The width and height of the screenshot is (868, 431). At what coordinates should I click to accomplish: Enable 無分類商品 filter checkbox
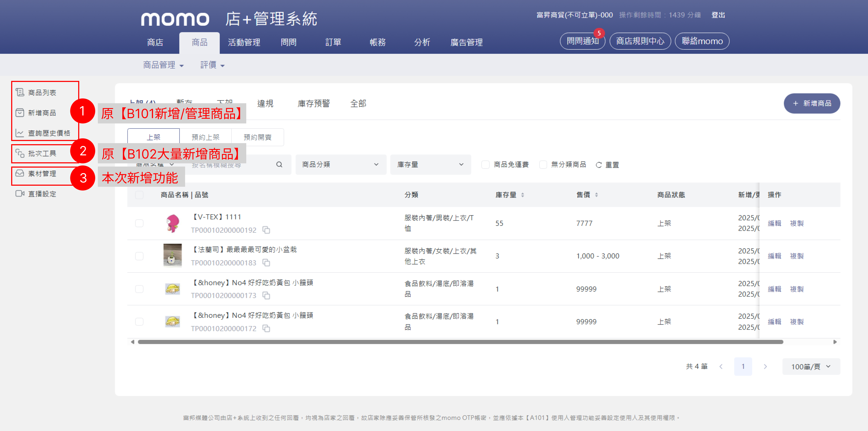tap(543, 164)
